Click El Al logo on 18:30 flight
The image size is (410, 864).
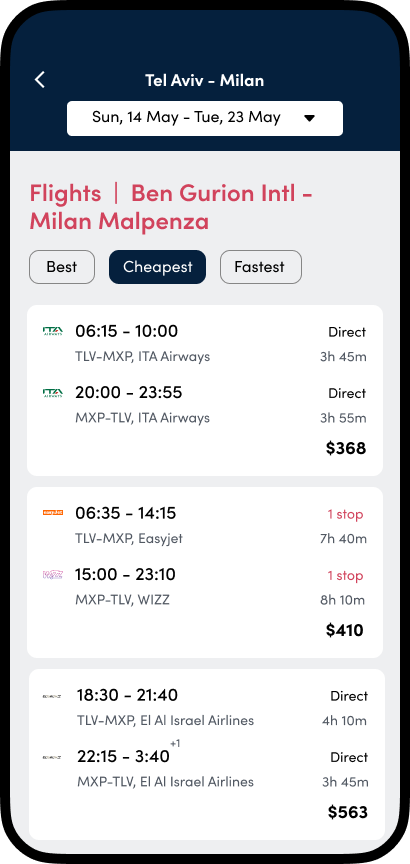(52, 696)
